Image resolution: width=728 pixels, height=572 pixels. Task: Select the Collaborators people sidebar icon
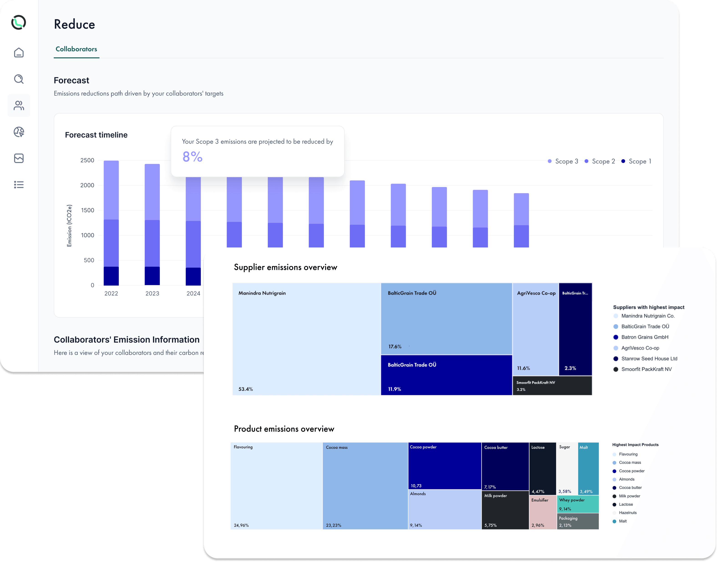[19, 106]
